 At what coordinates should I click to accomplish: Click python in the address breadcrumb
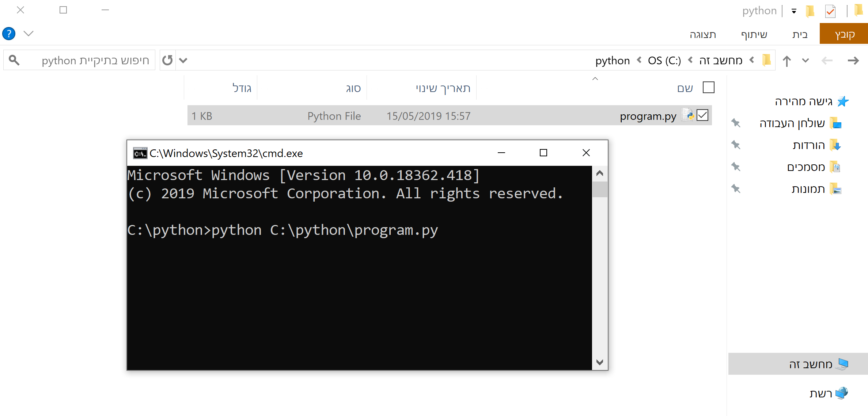click(613, 60)
